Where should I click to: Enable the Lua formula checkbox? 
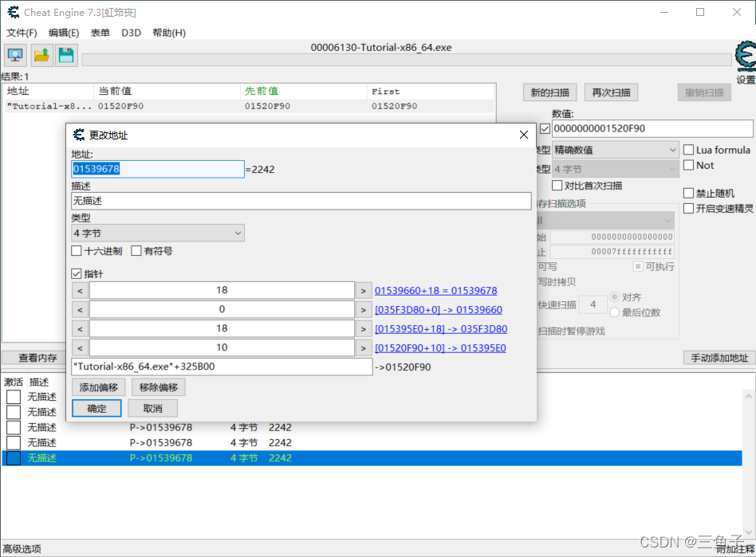(688, 150)
